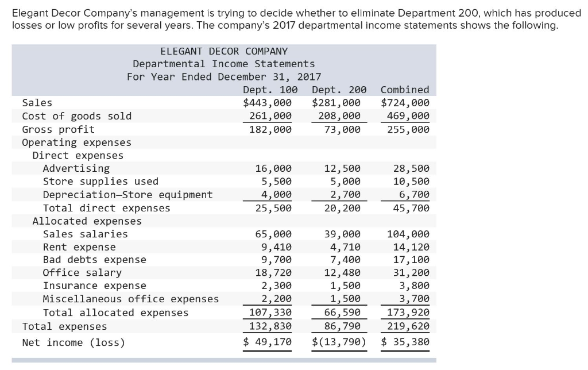Click the ELEGANT DECOR COMPANY title
The width and height of the screenshot is (588, 370).
[x=223, y=51]
